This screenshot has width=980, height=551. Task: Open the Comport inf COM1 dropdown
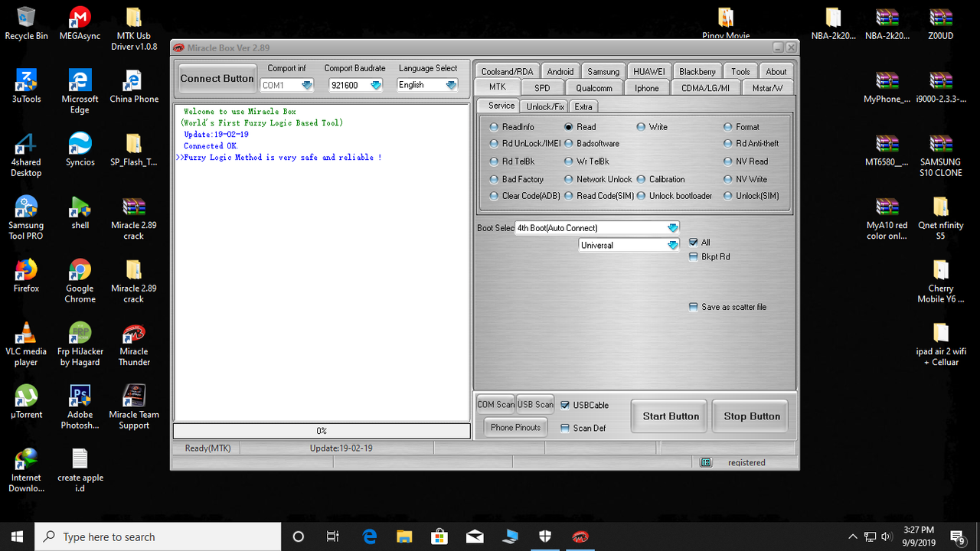click(286, 85)
